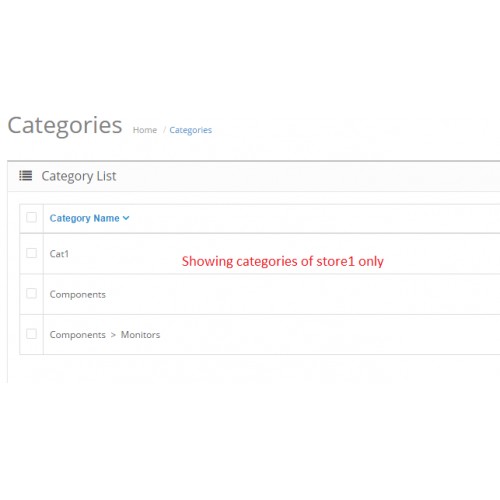
Task: Click the red store1 annotation text
Action: [283, 261]
